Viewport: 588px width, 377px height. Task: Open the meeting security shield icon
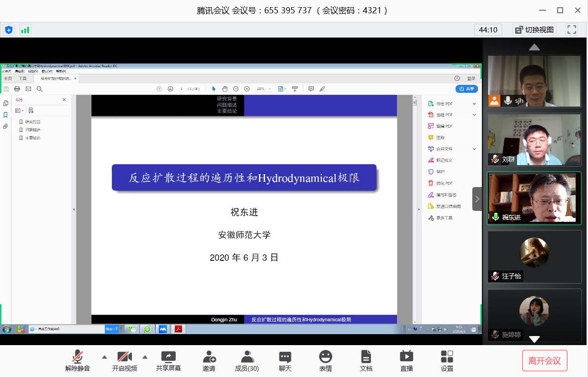coord(9,30)
